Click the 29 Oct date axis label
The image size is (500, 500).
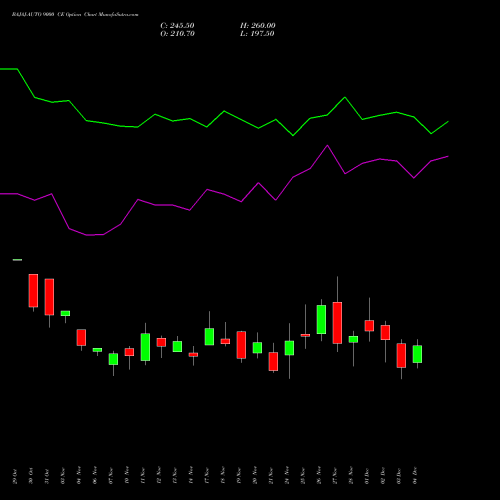15,476
